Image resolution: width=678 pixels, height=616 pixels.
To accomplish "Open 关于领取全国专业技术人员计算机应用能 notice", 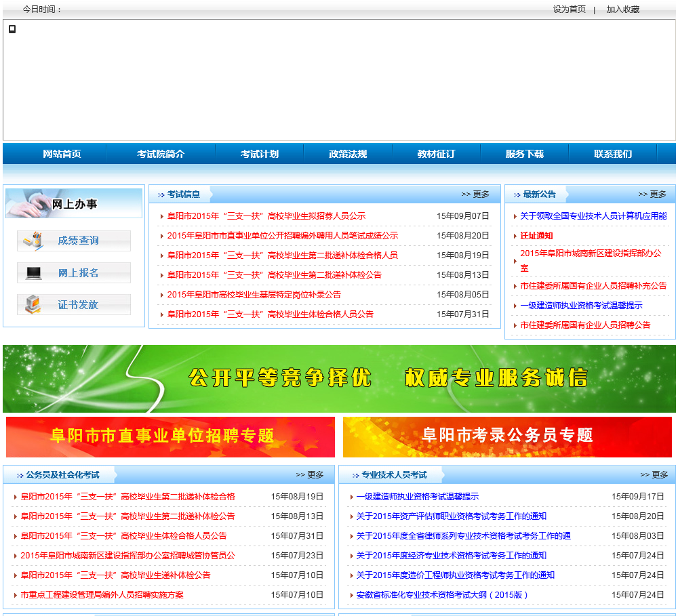I will (x=593, y=215).
